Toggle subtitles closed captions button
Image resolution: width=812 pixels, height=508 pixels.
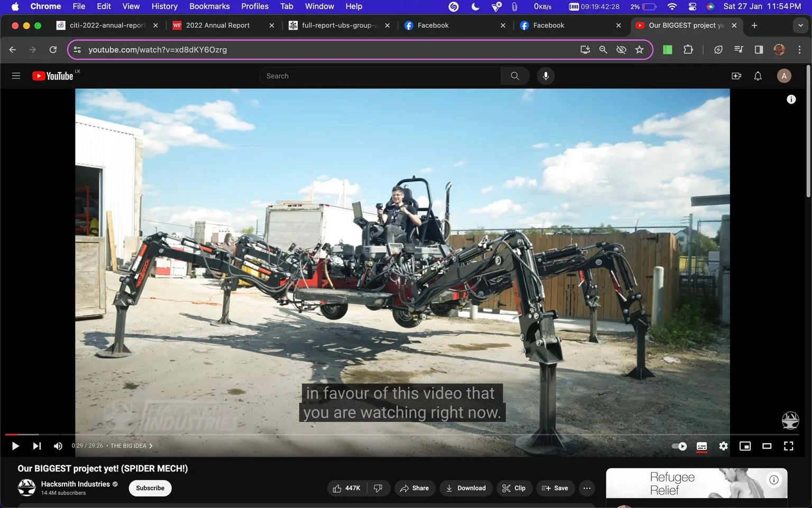tap(702, 446)
